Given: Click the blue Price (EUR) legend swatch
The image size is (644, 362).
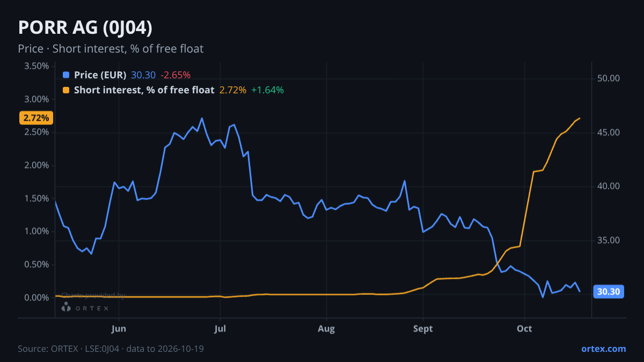Looking at the screenshot, I should point(66,75).
